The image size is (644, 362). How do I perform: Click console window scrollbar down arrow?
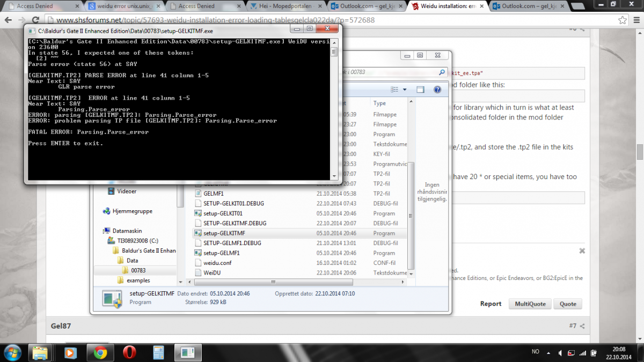click(334, 176)
